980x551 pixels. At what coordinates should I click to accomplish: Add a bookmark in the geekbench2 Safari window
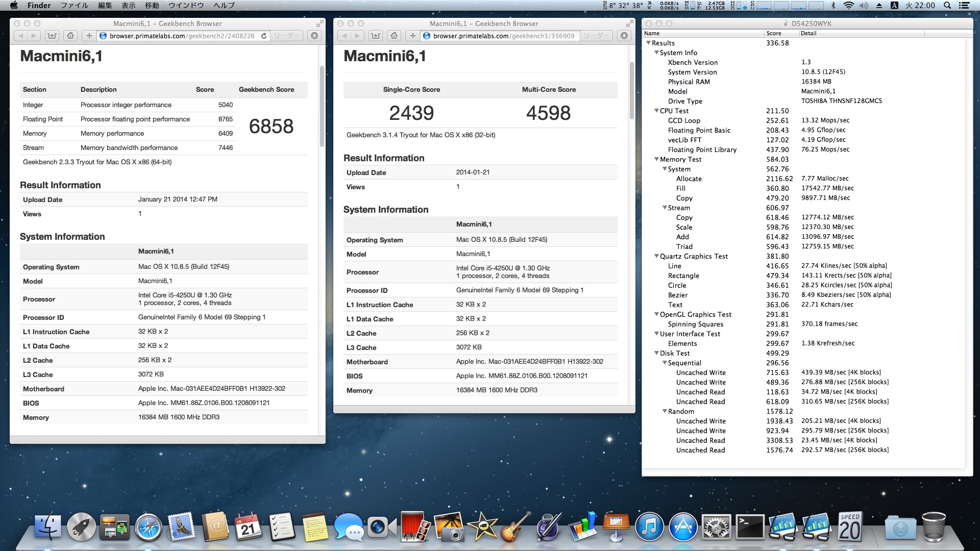click(89, 36)
